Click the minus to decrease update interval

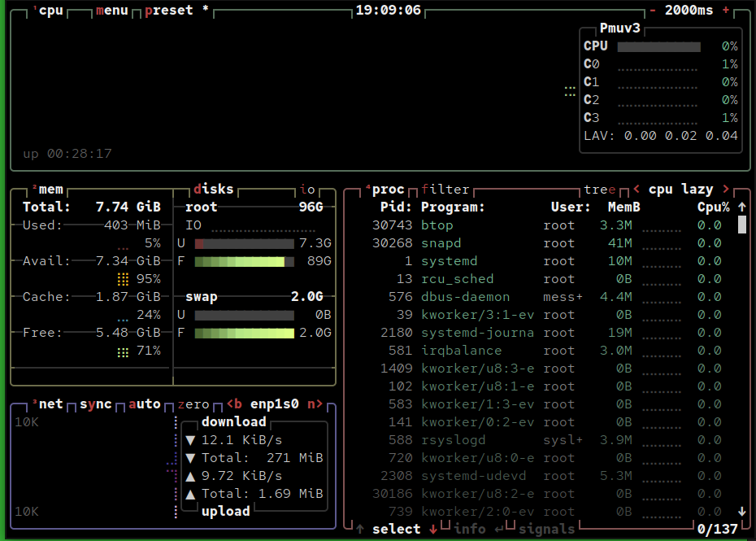(653, 11)
